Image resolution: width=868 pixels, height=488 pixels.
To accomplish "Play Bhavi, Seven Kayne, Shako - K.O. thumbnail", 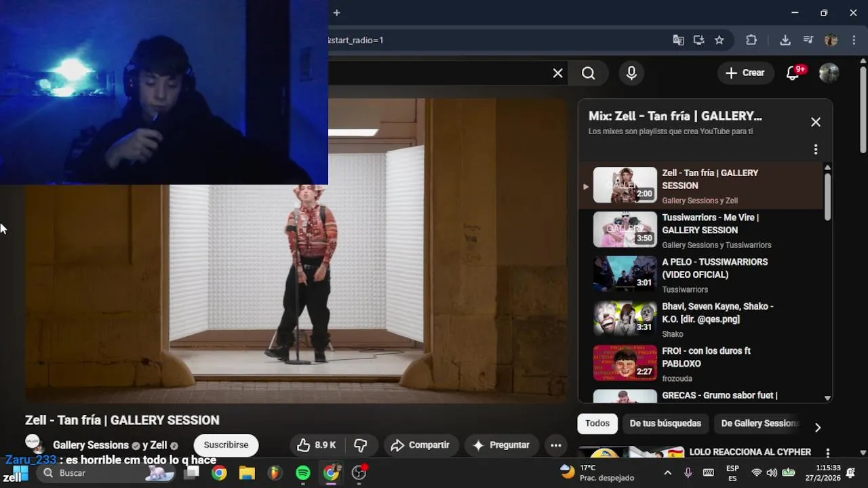I will tap(625, 319).
